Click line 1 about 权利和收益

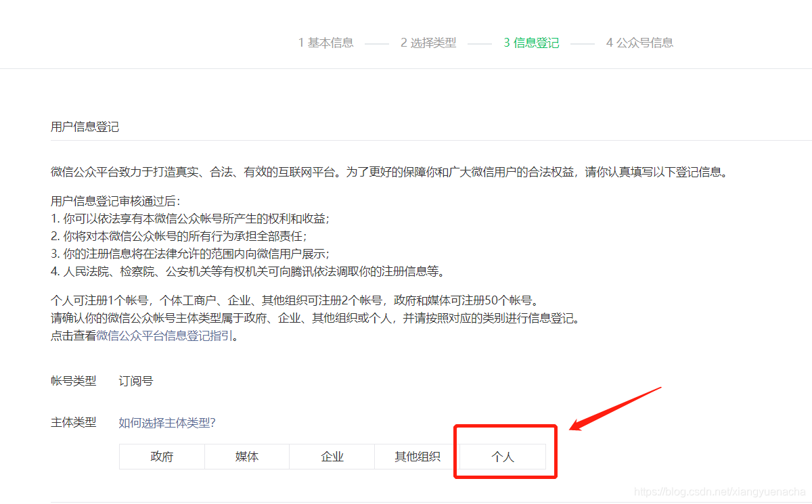pos(190,219)
